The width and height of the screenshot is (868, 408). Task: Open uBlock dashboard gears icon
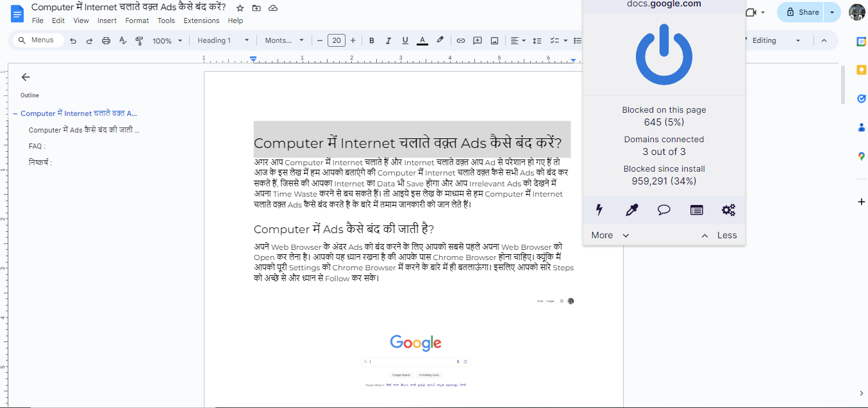click(728, 209)
